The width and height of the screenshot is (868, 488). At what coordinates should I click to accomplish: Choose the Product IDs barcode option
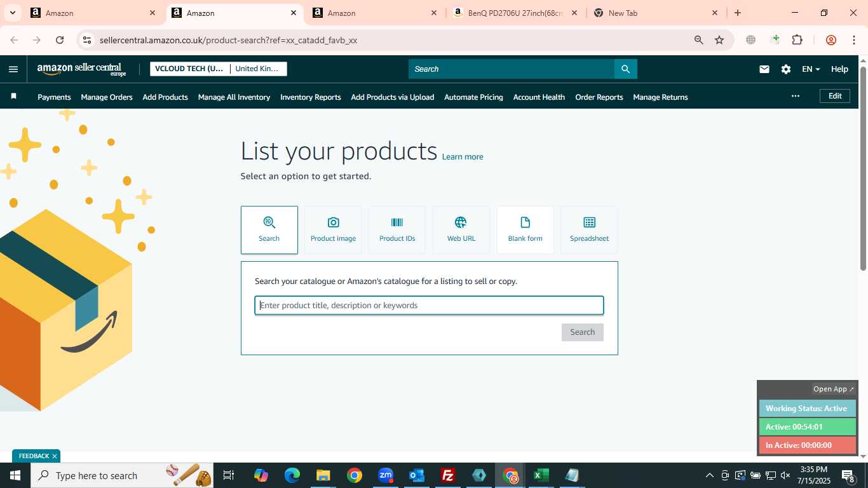pos(397,229)
